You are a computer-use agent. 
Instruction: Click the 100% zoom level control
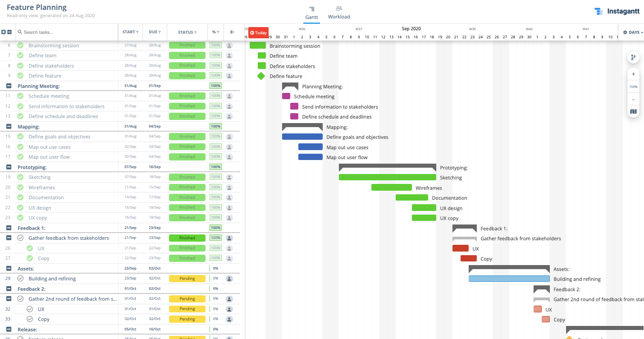[633, 87]
